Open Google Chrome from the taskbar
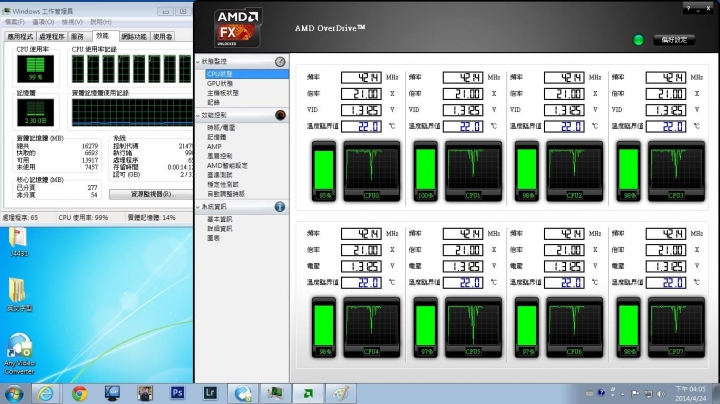 (x=79, y=393)
